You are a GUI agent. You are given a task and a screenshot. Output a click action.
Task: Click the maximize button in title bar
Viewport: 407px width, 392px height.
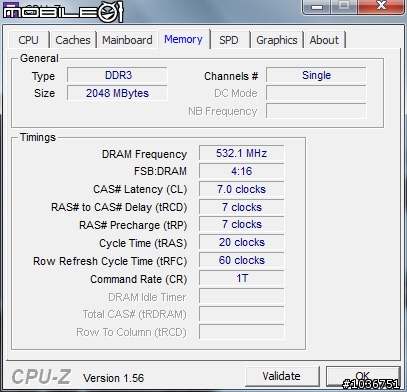click(344, 6)
